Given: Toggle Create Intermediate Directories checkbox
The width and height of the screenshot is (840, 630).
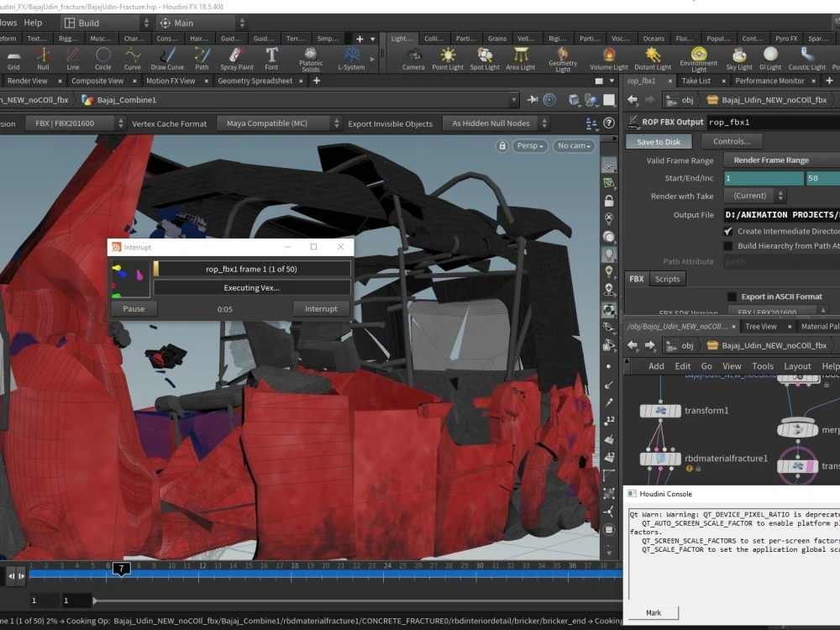Looking at the screenshot, I should pyautogui.click(x=728, y=231).
